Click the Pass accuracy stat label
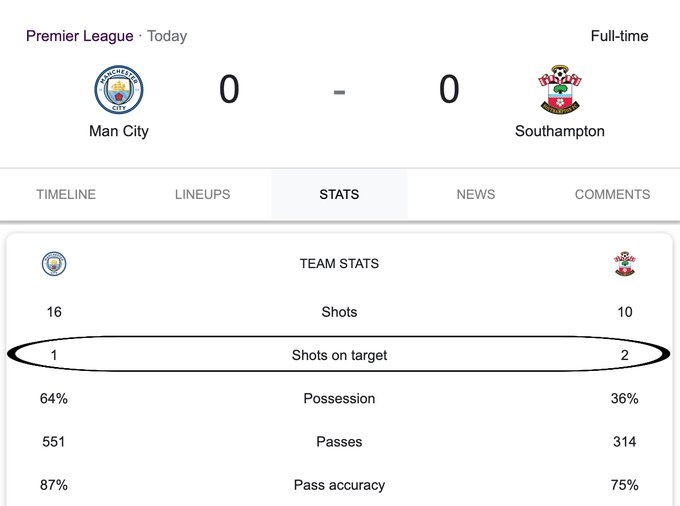This screenshot has height=506, width=680. (x=339, y=485)
